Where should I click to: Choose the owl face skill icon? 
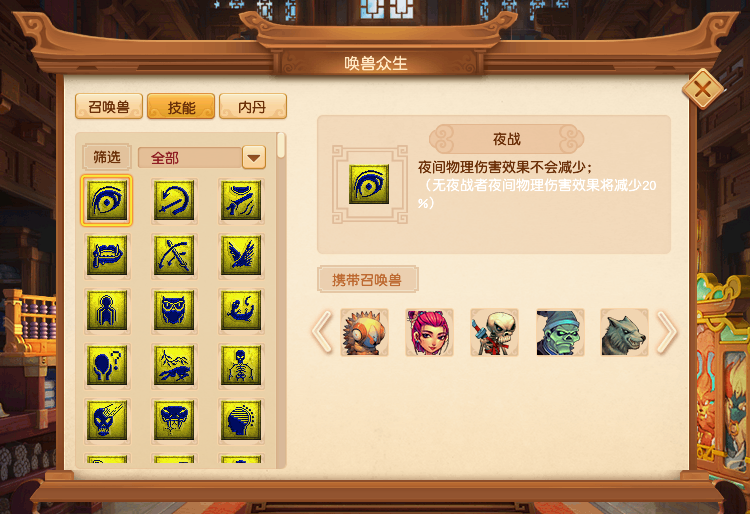174,310
